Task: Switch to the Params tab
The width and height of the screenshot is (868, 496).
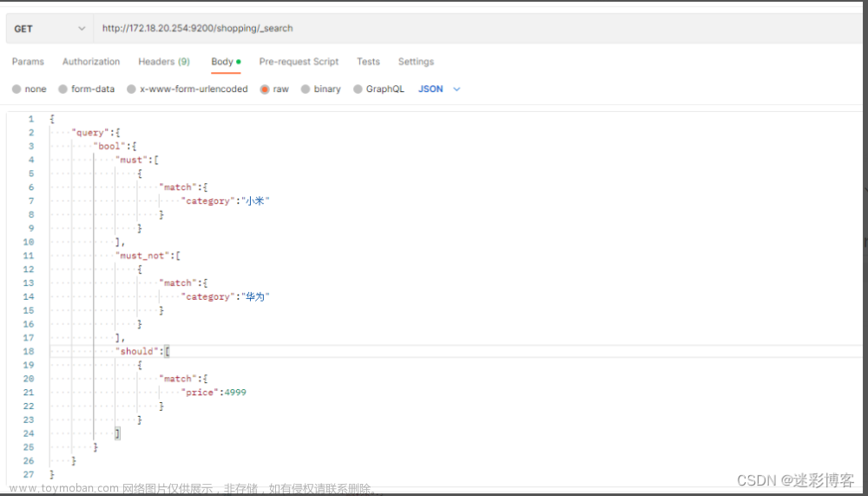Action: coord(28,62)
